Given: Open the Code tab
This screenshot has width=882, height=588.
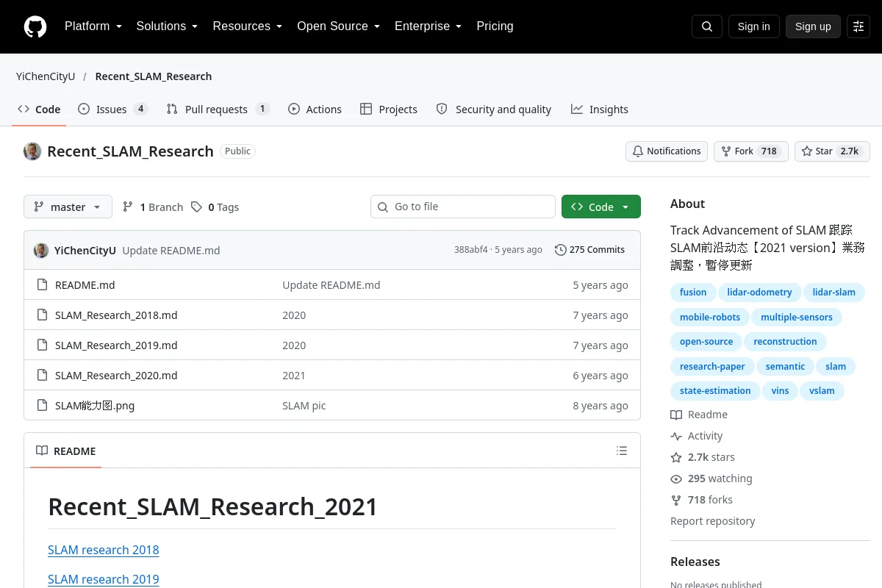Looking at the screenshot, I should point(40,110).
